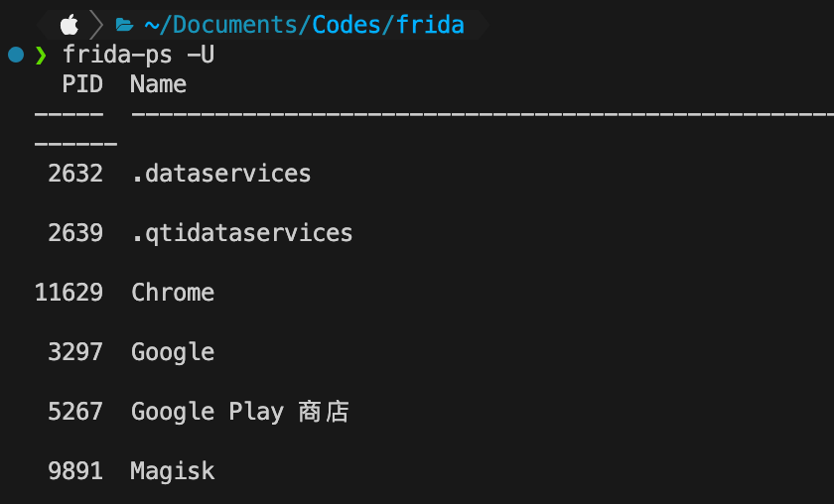Screen dimensions: 834x504
Task: Click the green prompt chevron symbol
Action: point(41,55)
